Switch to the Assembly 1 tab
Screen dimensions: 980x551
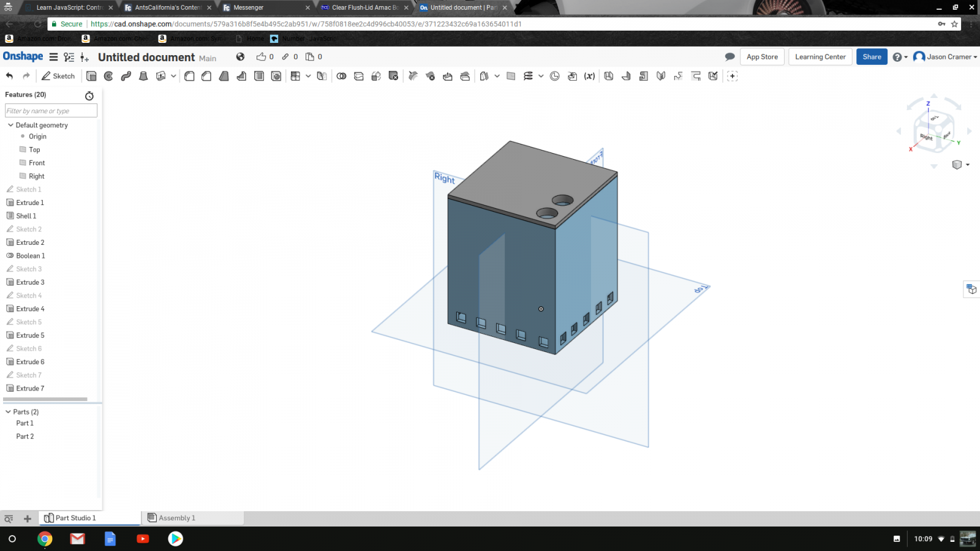pos(176,518)
